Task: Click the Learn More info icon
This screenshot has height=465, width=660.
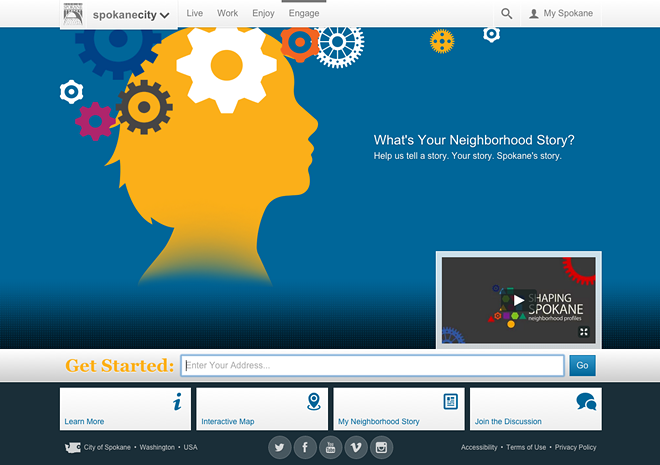Action: pyautogui.click(x=178, y=401)
